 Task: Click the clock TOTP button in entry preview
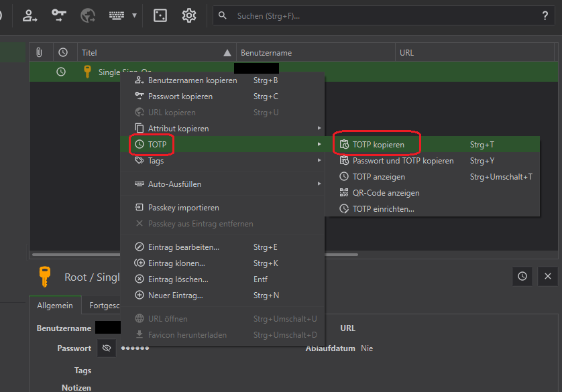pyautogui.click(x=522, y=276)
